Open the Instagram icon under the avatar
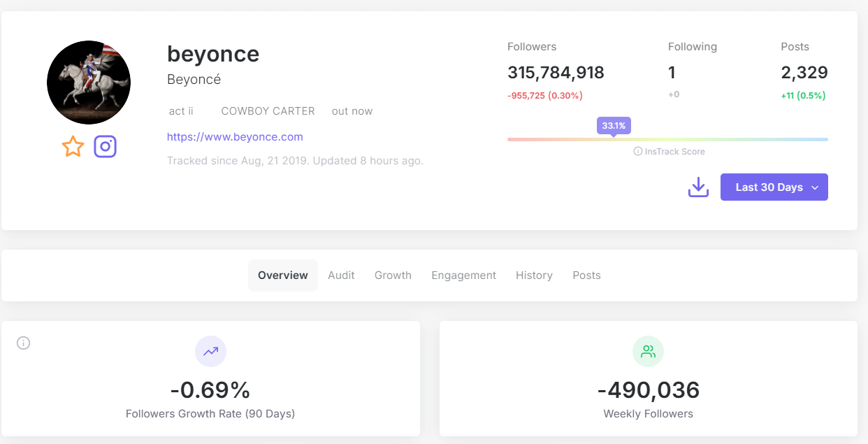This screenshot has width=868, height=444. tap(106, 147)
